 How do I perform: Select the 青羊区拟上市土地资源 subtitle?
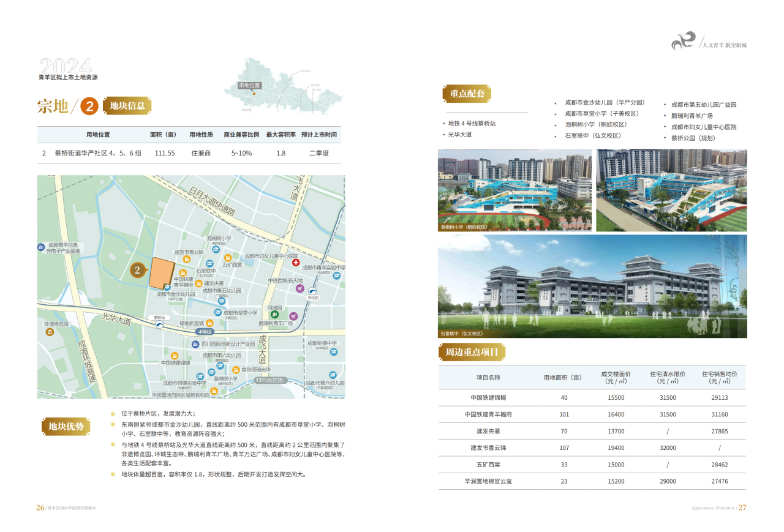click(x=68, y=78)
